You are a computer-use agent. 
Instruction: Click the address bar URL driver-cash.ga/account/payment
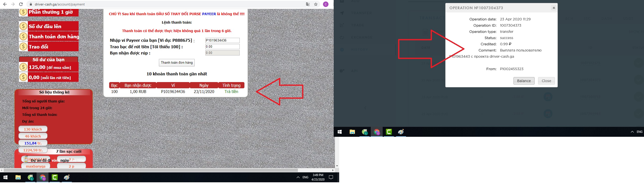point(59,4)
